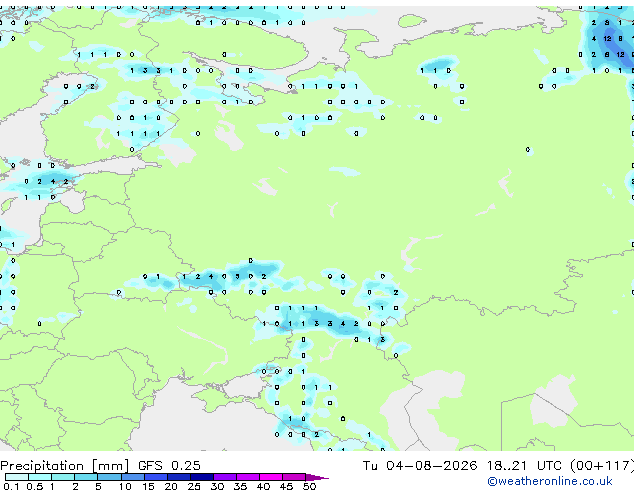This screenshot has width=634, height=490.
Task: Pick the 35–40 mm legend swatch
Action: point(248,477)
